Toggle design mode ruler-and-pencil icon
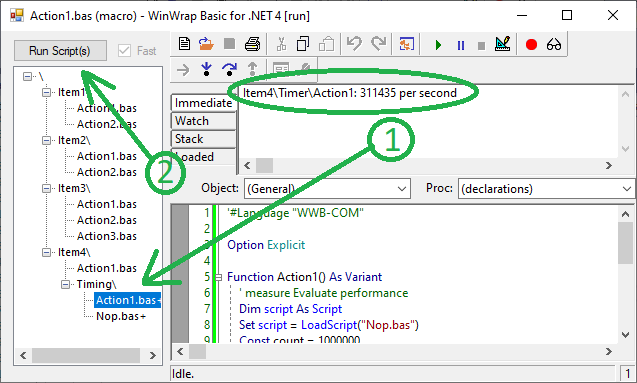Image resolution: width=637 pixels, height=383 pixels. pos(503,44)
